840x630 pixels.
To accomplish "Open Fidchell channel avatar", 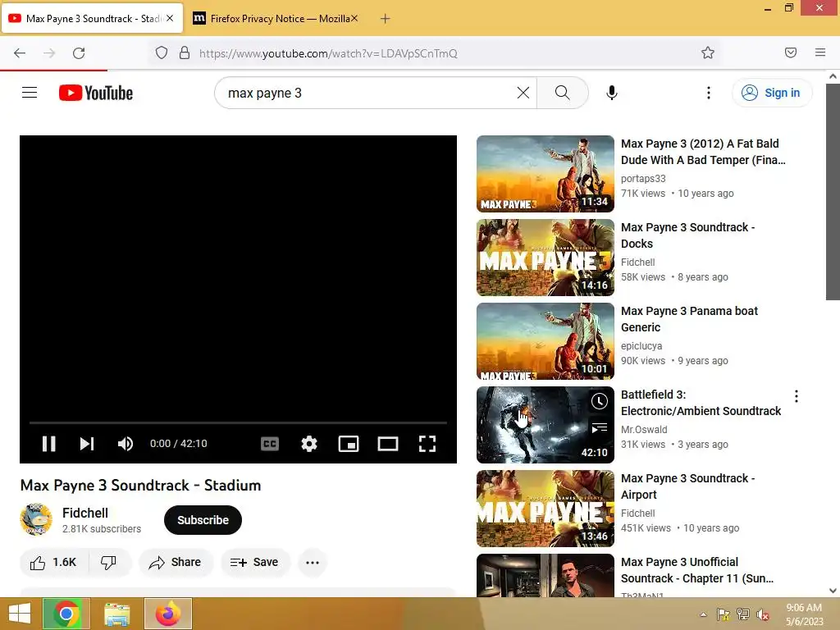I will 36,519.
